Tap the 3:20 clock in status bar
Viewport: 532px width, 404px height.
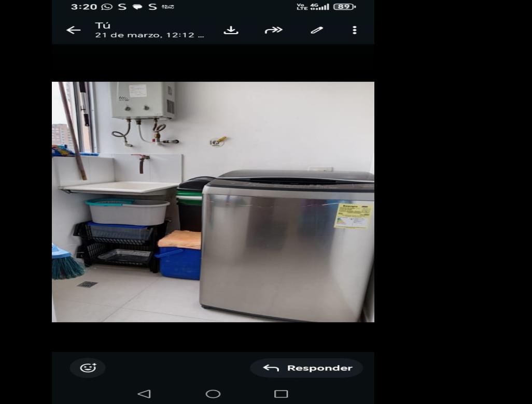coord(84,7)
